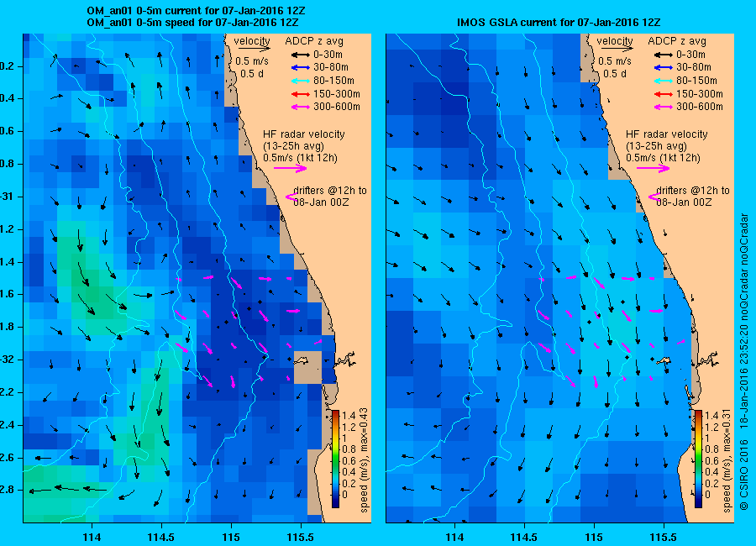The height and width of the screenshot is (546, 756).
Task: Click latitude '2.8' label at the bottom of the left axis
Action: point(6,491)
